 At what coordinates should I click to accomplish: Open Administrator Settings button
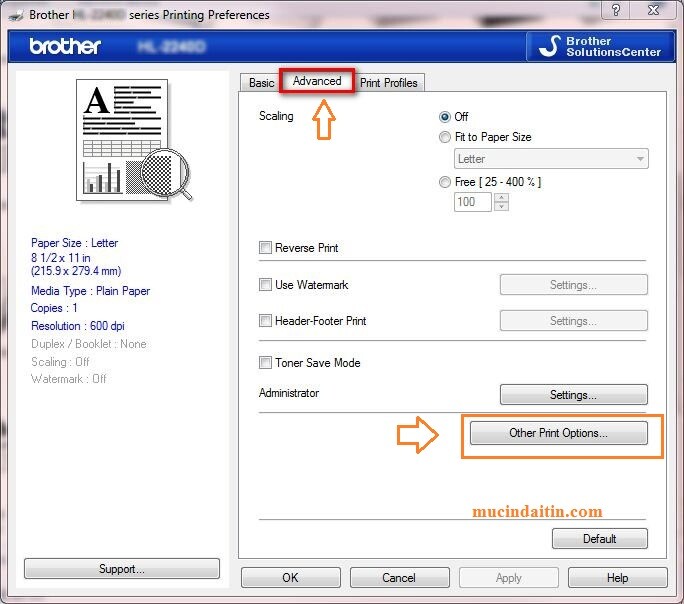point(573,395)
